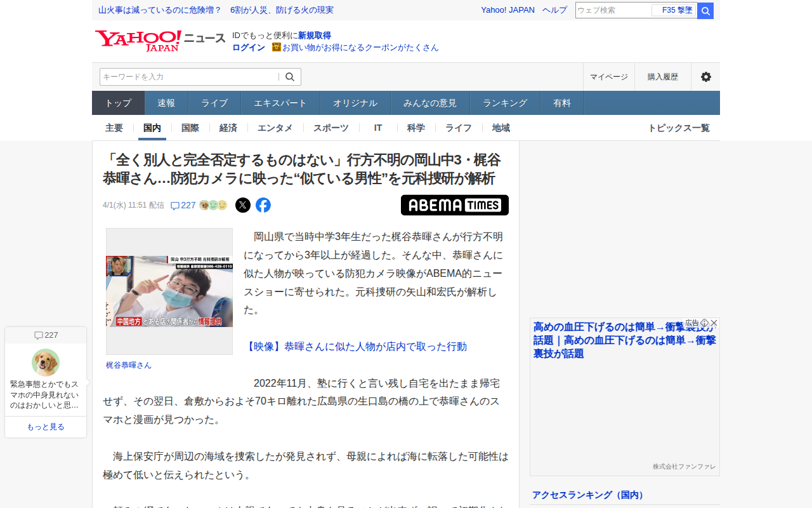Image resolution: width=812 pixels, height=508 pixels.
Task: Open the 経済 category
Action: (x=228, y=128)
